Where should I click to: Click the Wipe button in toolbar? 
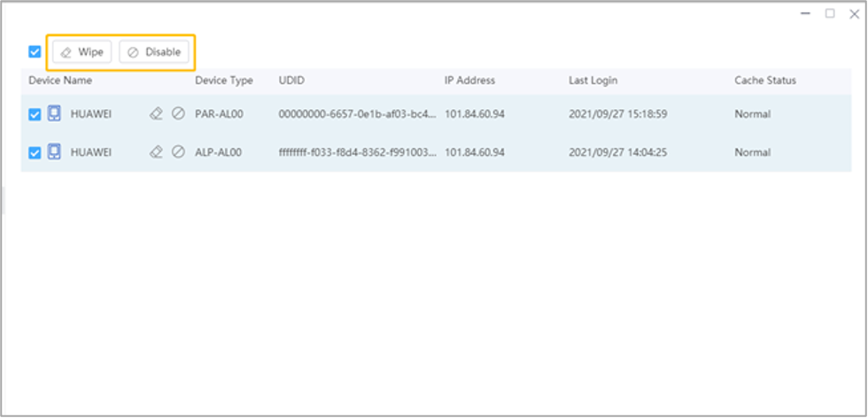[81, 52]
